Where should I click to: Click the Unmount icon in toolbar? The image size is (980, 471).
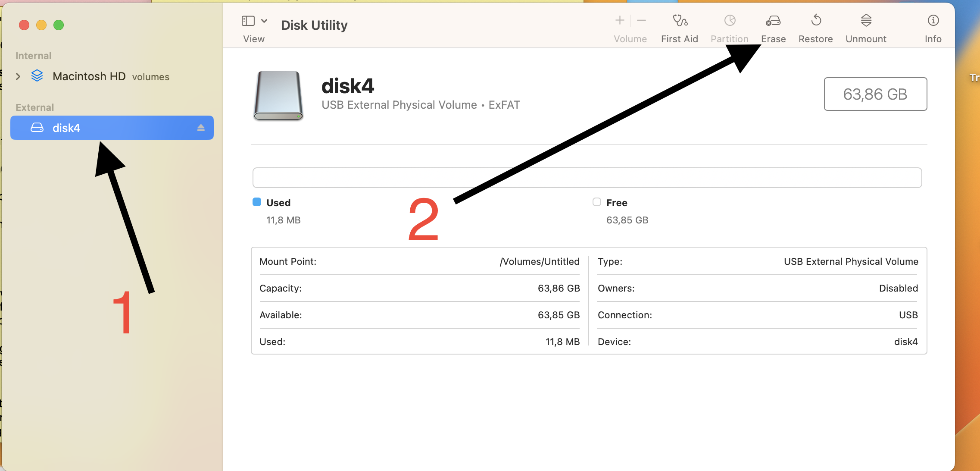[866, 20]
